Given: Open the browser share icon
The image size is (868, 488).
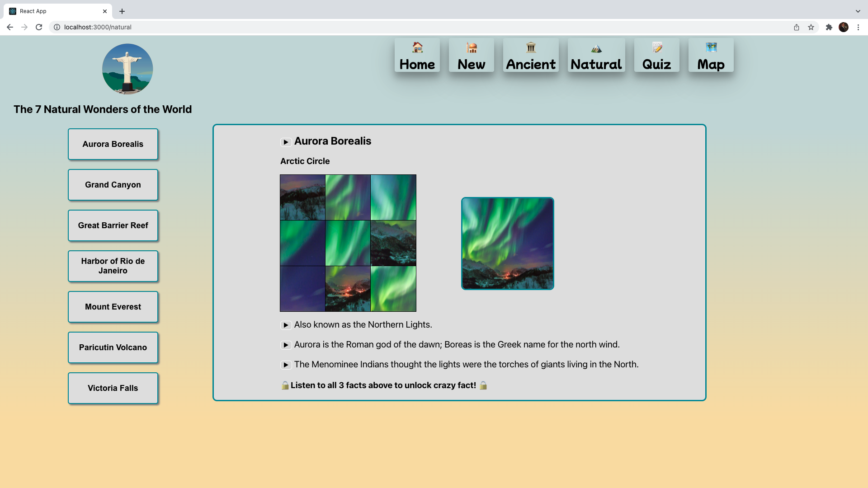Looking at the screenshot, I should coord(797,27).
